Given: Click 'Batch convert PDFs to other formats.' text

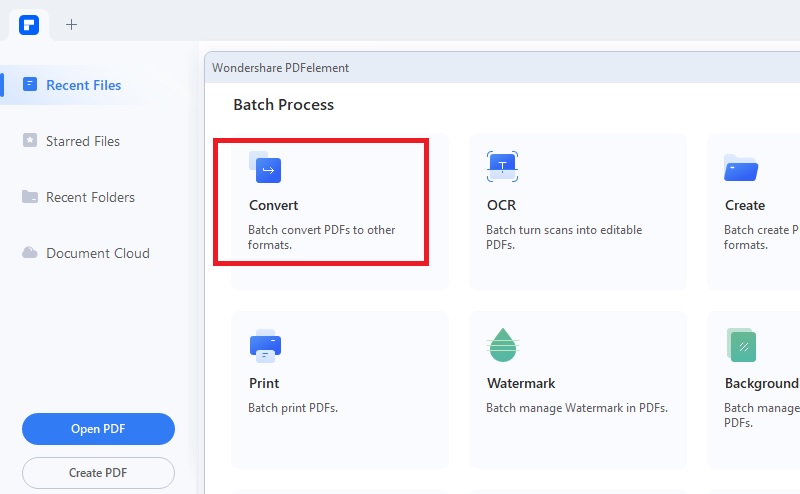Looking at the screenshot, I should pos(321,237).
